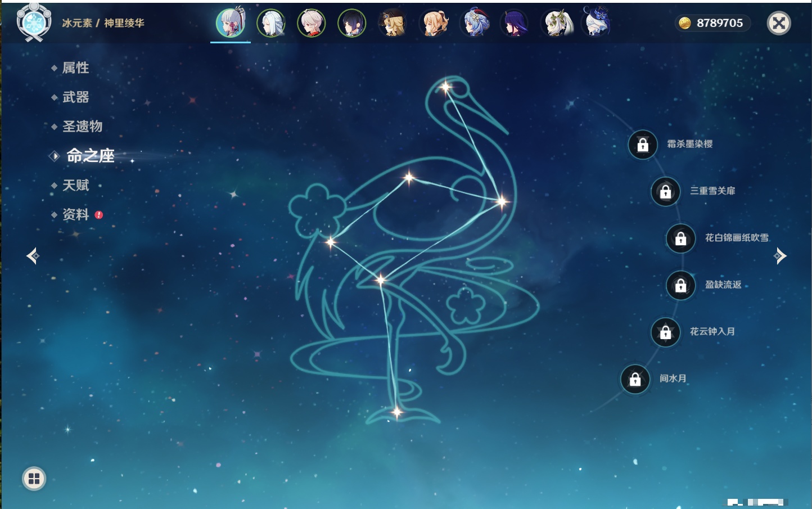The image size is (812, 509).
Task: Open the locked 霜杀墨染樱 constellation node
Action: click(x=643, y=145)
